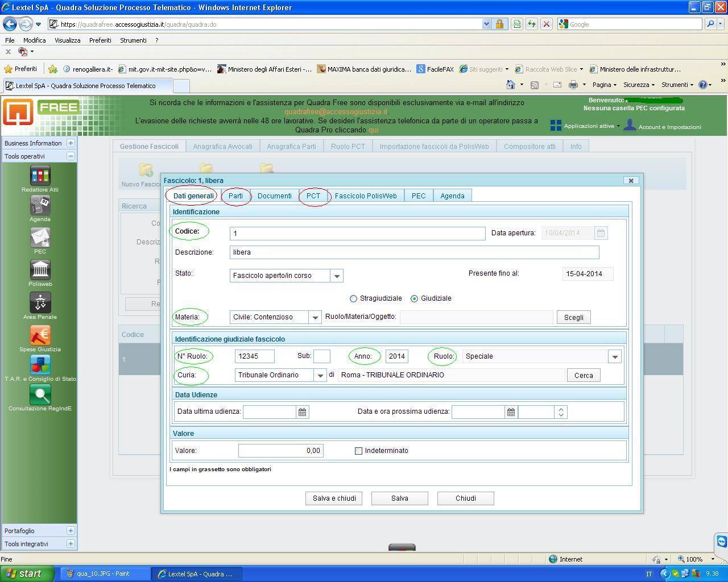Open calendar for prossima udienza date

tap(511, 412)
